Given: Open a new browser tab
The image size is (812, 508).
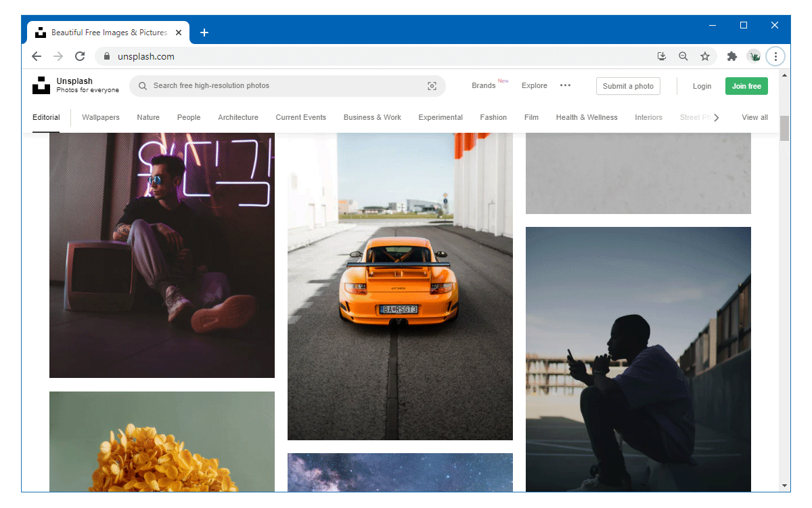Looking at the screenshot, I should [204, 33].
